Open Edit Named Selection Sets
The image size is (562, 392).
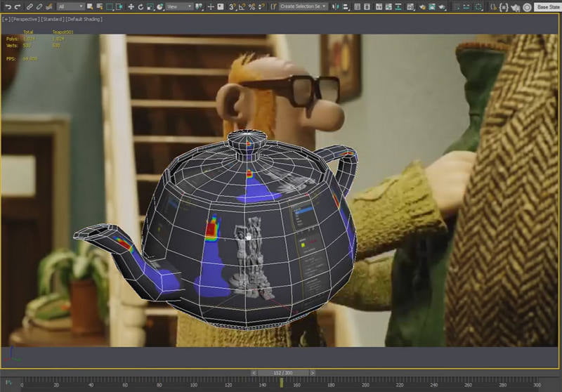(273, 7)
